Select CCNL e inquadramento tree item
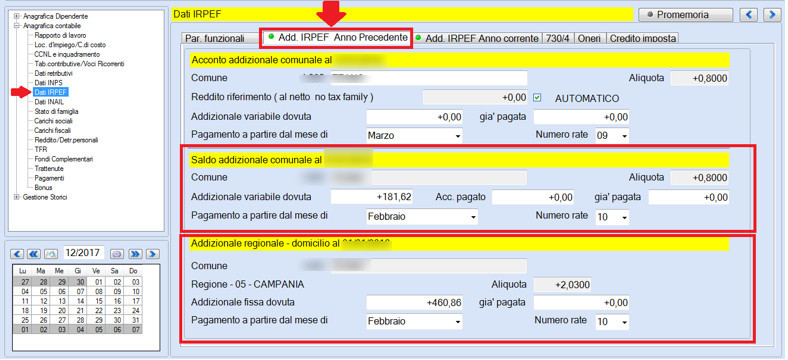The height and width of the screenshot is (360, 788). click(x=67, y=54)
